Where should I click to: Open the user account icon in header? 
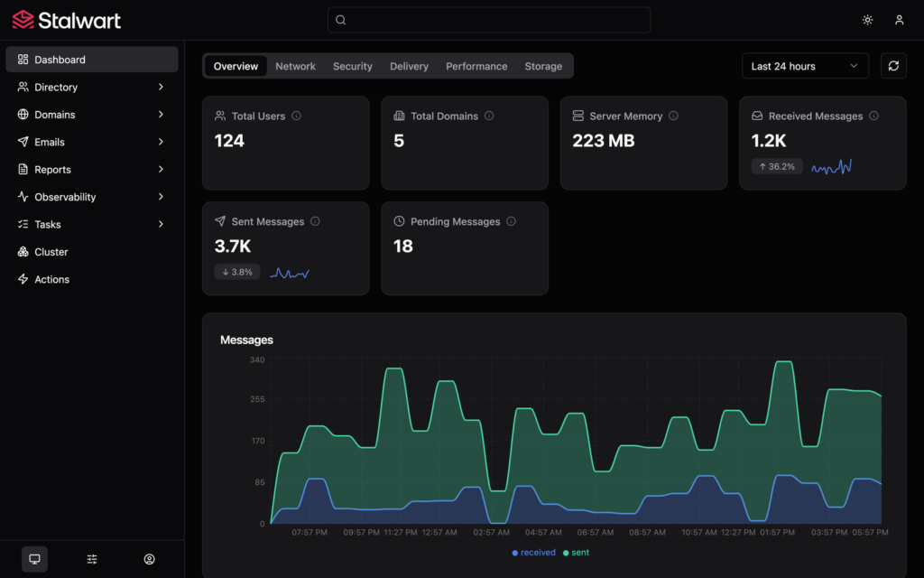click(x=900, y=20)
